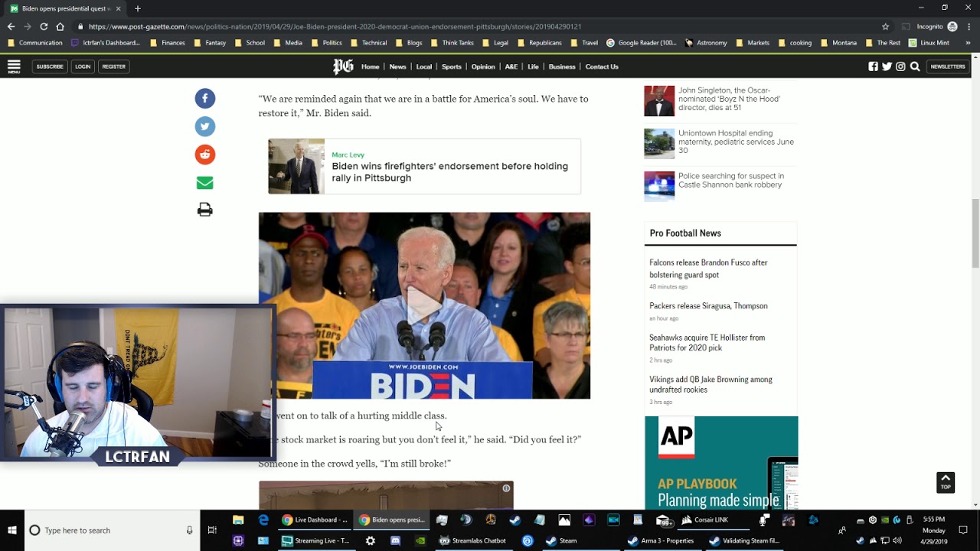Open the Post-Gazette hamburger menu
Viewport: 980px width, 551px height.
tap(14, 67)
